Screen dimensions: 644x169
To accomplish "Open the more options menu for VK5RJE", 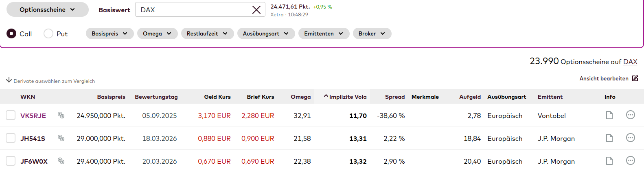I will point(630,115).
